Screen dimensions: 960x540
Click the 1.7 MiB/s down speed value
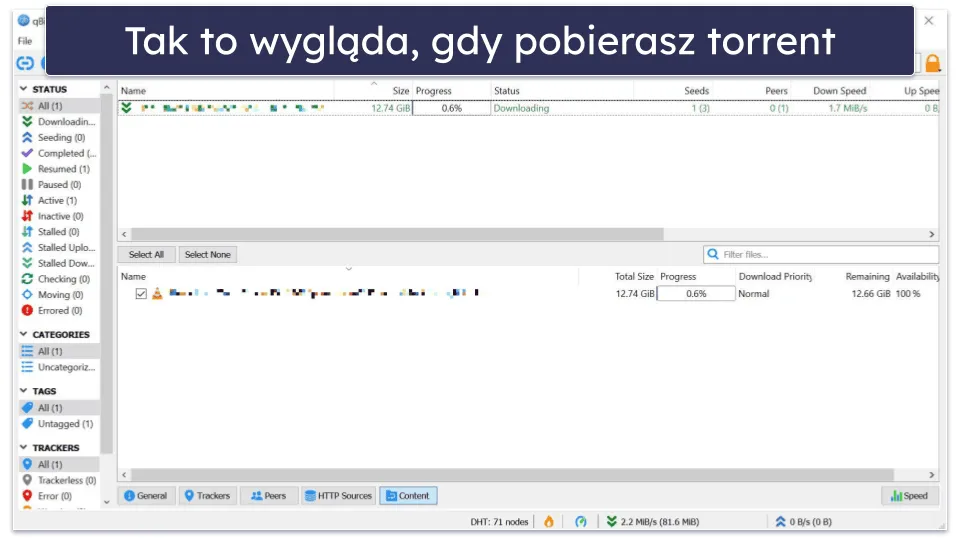pyautogui.click(x=848, y=108)
